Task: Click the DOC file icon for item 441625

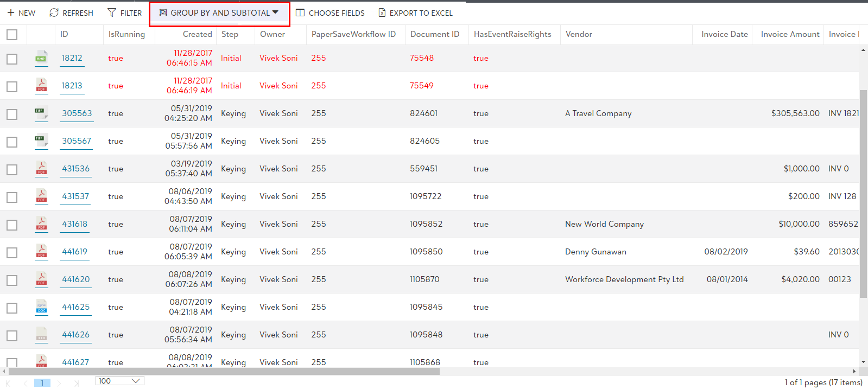Action: tap(41, 307)
